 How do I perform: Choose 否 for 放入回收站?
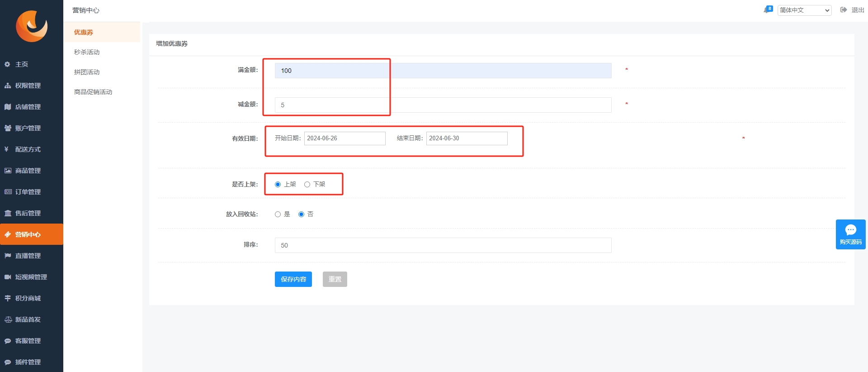pos(301,214)
